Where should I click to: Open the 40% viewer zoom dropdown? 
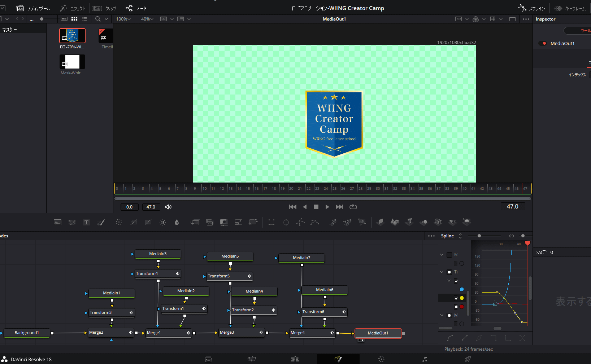tap(147, 19)
